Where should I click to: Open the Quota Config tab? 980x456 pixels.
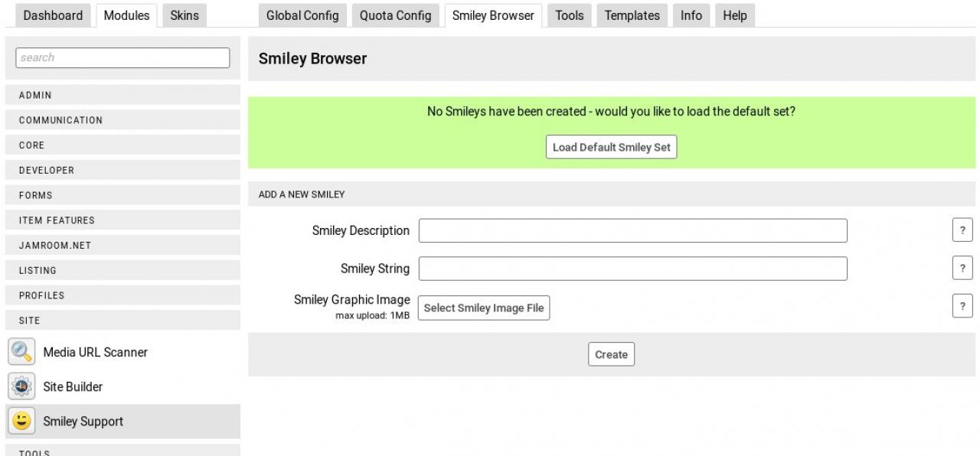tap(395, 15)
